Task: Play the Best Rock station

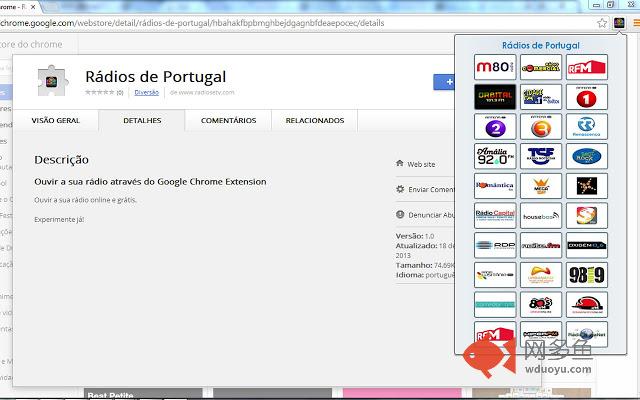Action: 587,156
